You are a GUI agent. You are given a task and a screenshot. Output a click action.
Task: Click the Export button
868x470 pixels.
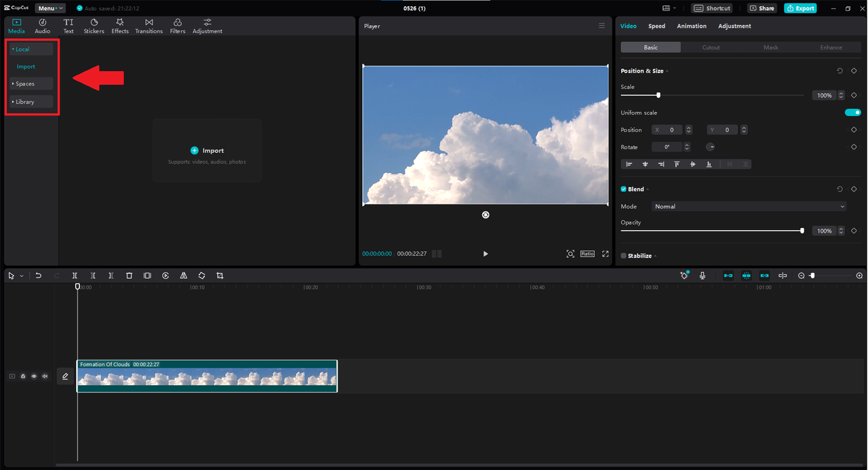coord(800,8)
